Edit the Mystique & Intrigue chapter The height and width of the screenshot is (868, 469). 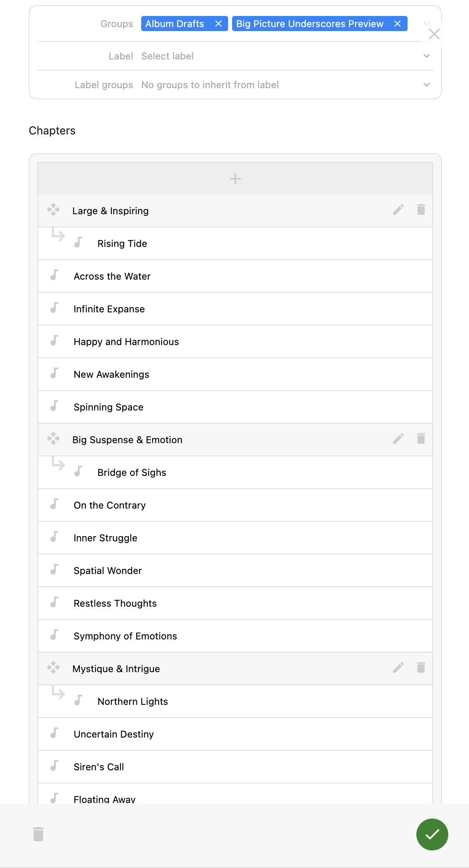pyautogui.click(x=398, y=668)
